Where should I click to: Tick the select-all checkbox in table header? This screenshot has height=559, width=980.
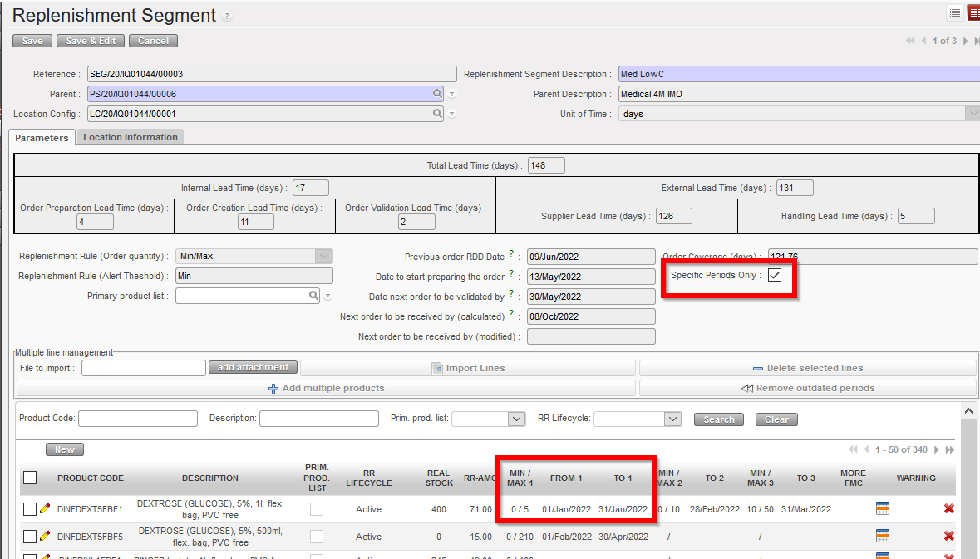30,478
